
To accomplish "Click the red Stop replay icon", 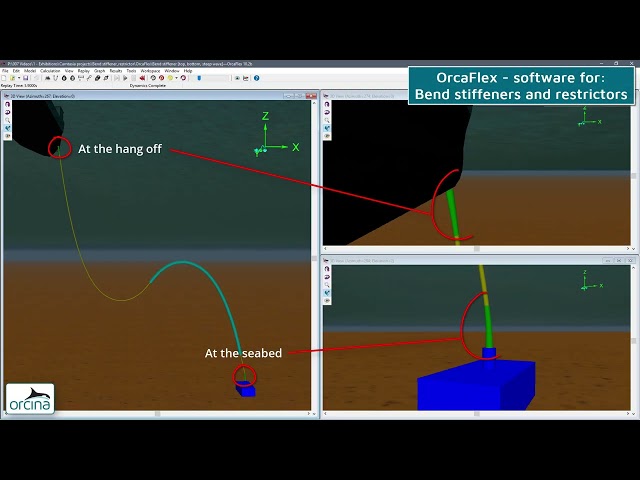I will point(161,78).
